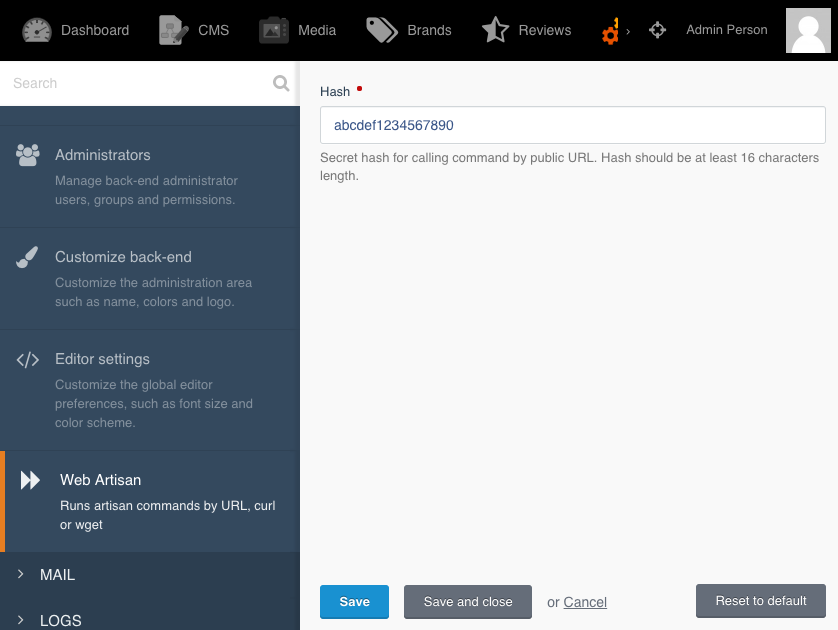The width and height of the screenshot is (838, 630).
Task: Focus the settings Search field
Action: point(138,83)
